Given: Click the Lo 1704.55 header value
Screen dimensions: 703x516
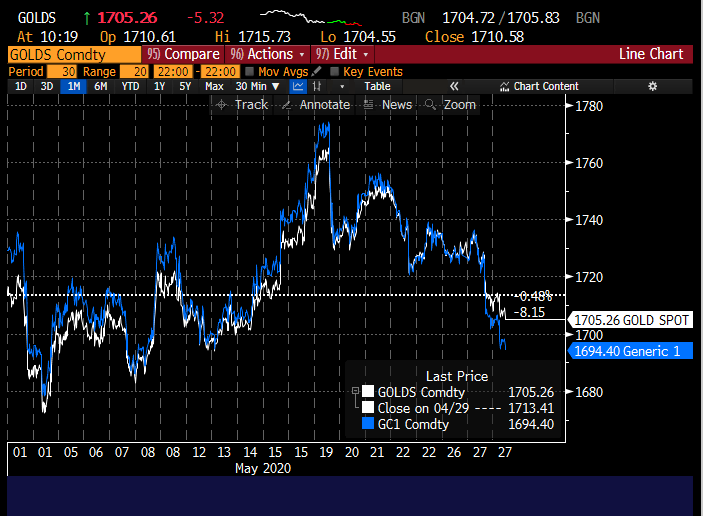Looking at the screenshot, I should pyautogui.click(x=358, y=37).
